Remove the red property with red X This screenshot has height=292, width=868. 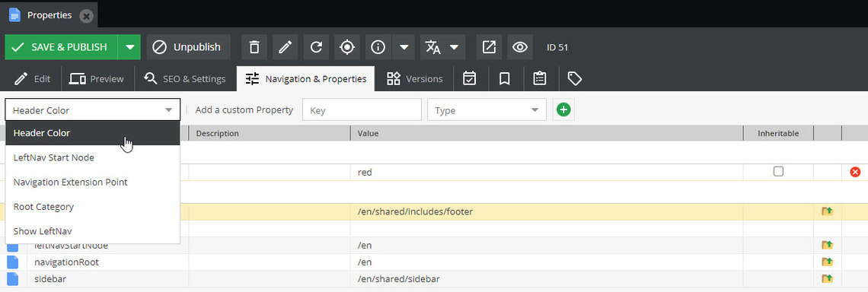pos(855,173)
